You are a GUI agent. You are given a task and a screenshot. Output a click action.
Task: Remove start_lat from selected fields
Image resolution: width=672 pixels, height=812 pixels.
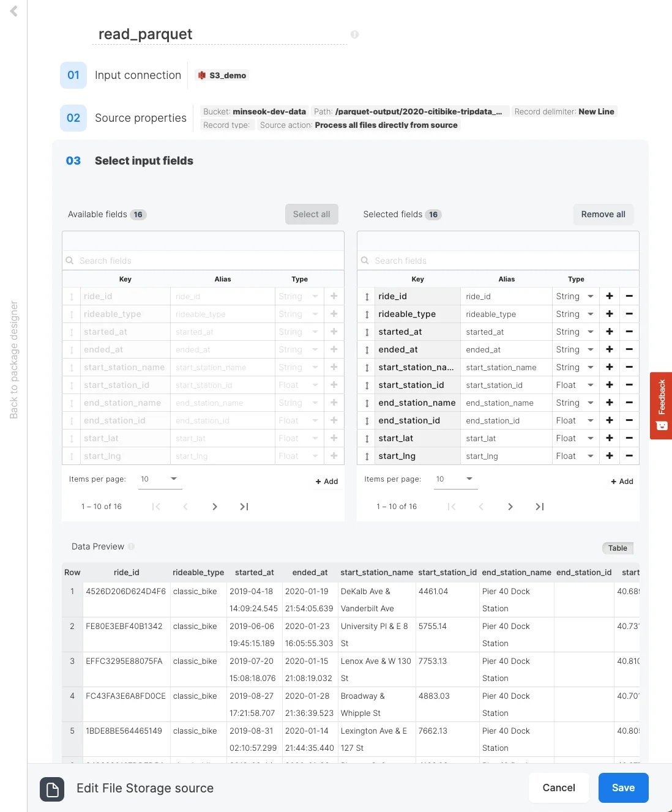tap(629, 438)
